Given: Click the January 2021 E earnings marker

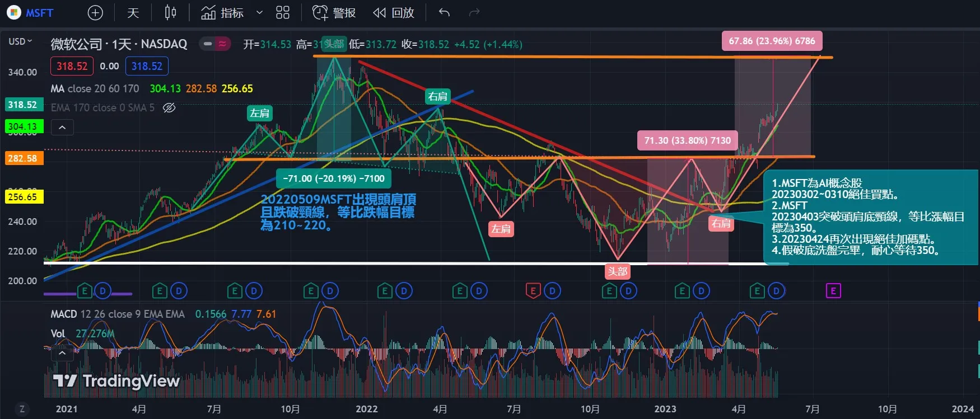Looking at the screenshot, I should (84, 290).
